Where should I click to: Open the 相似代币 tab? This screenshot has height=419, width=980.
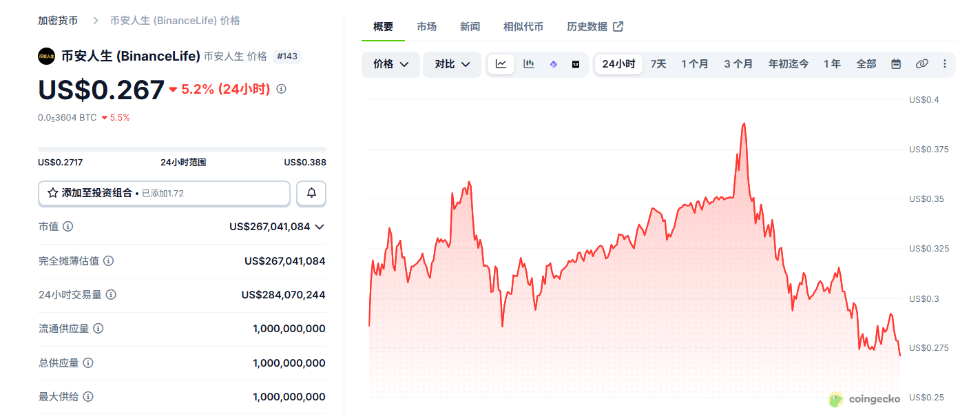523,27
